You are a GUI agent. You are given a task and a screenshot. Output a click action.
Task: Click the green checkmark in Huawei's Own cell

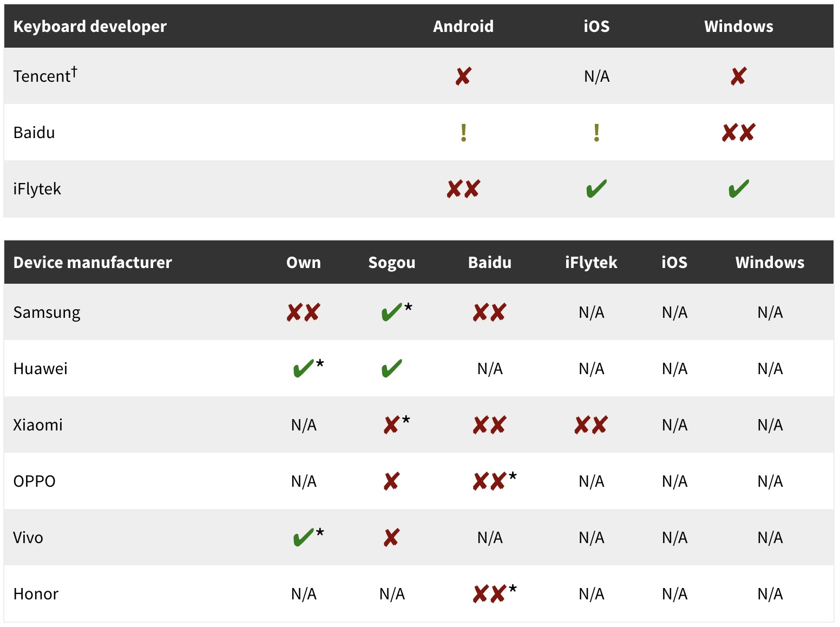click(x=303, y=369)
